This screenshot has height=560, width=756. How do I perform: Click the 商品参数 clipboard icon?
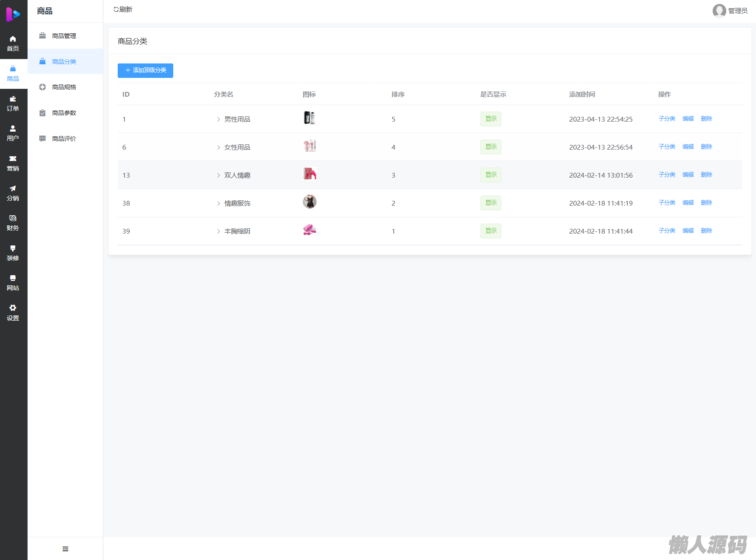click(42, 113)
